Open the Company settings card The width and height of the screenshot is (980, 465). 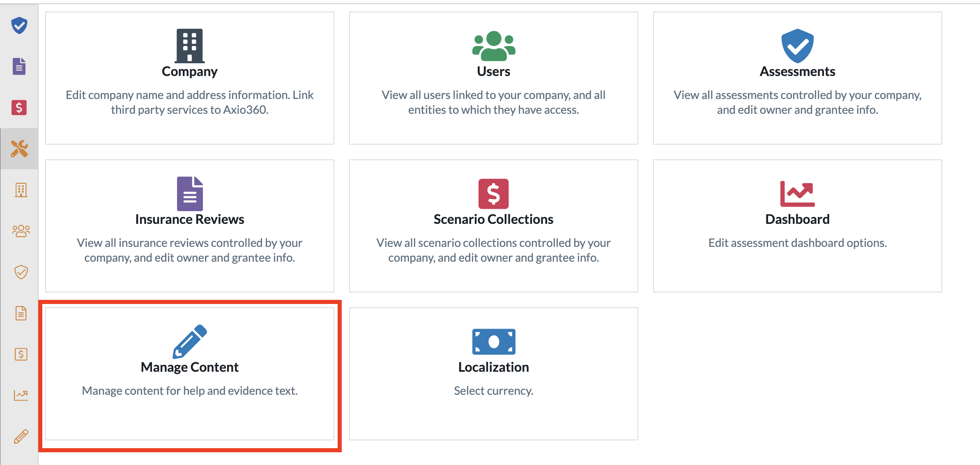[190, 78]
